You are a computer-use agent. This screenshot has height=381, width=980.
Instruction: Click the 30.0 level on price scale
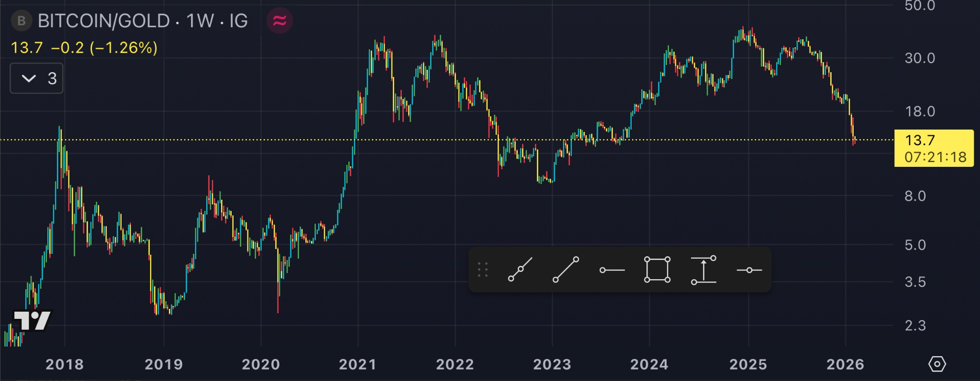[919, 58]
